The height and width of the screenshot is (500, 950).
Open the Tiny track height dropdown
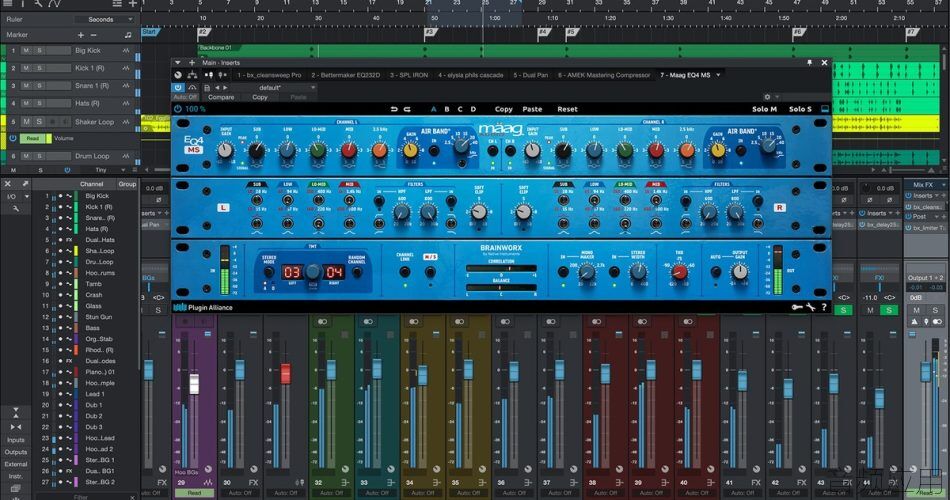point(104,170)
